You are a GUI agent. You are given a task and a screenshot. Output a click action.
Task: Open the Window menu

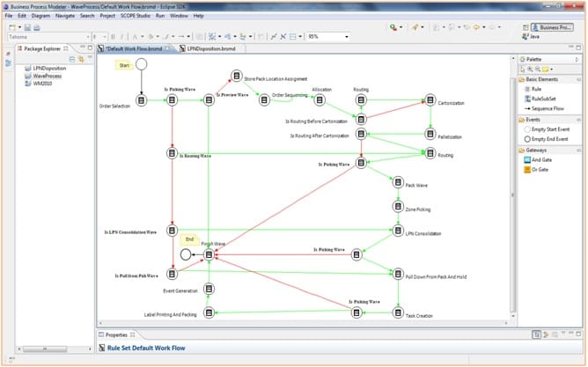pyautogui.click(x=179, y=16)
